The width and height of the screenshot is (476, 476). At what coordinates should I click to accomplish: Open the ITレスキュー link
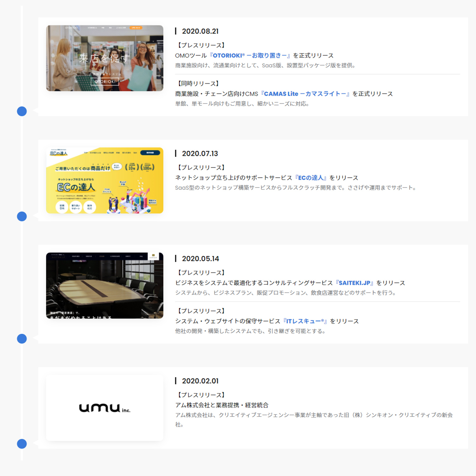305,321
